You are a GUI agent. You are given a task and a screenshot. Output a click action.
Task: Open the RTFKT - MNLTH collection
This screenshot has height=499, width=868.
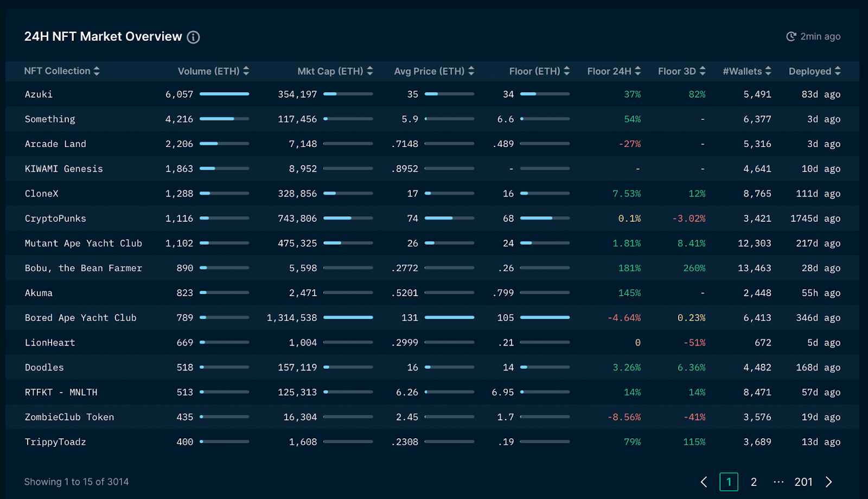[61, 392]
